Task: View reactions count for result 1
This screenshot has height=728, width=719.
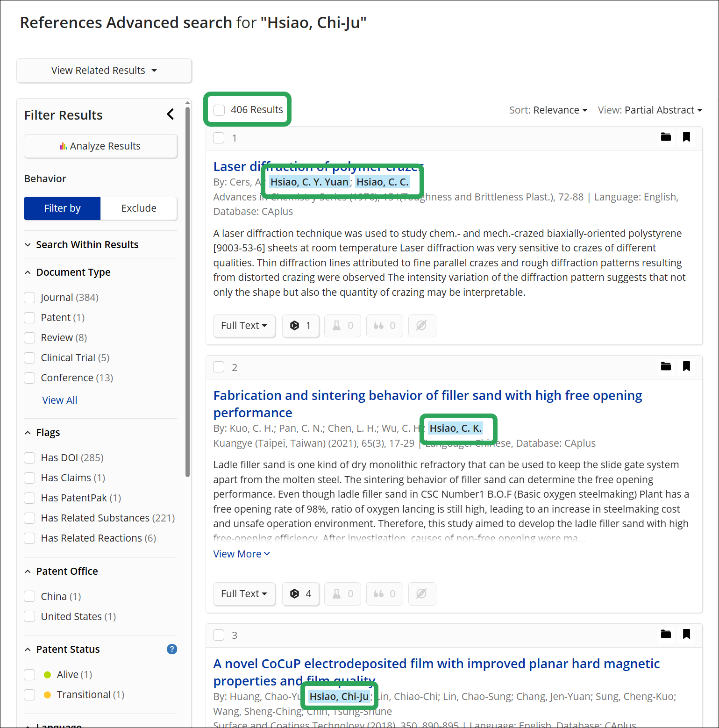Action: (x=342, y=326)
